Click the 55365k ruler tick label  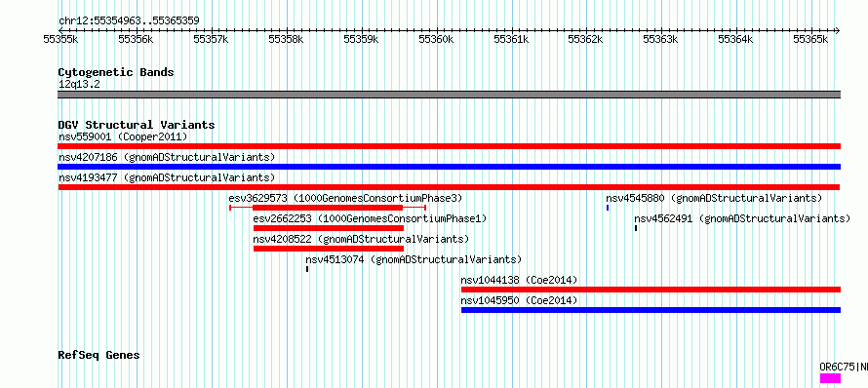click(811, 39)
